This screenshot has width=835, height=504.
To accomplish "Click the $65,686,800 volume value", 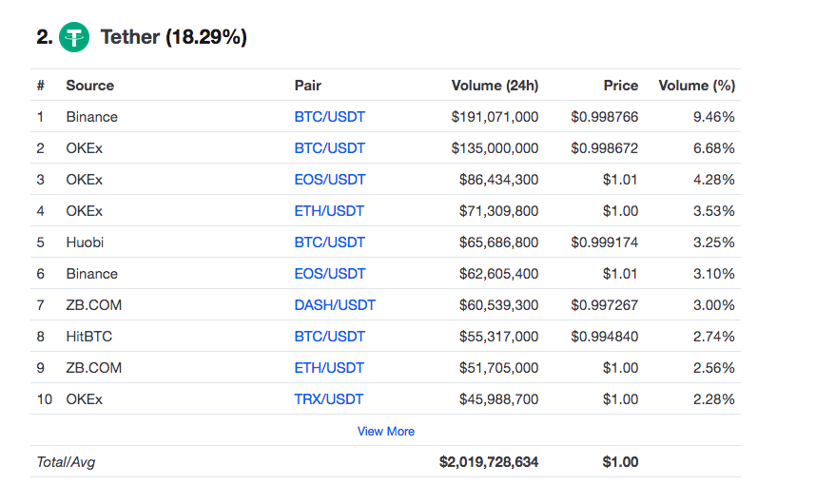I will click(x=499, y=242).
